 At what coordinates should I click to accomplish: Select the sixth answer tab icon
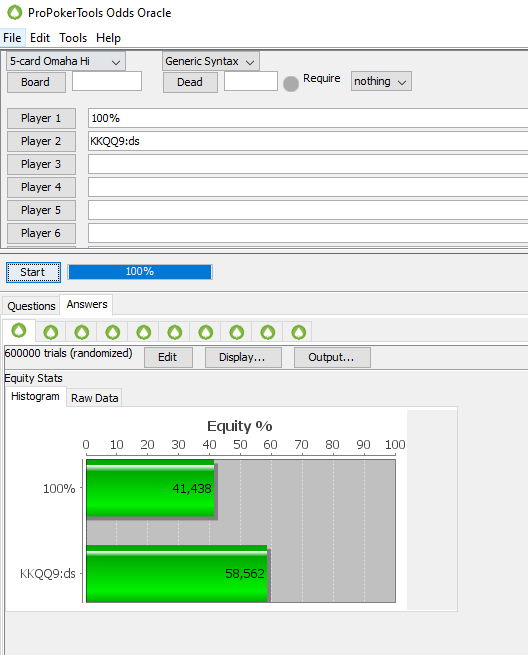(x=175, y=333)
